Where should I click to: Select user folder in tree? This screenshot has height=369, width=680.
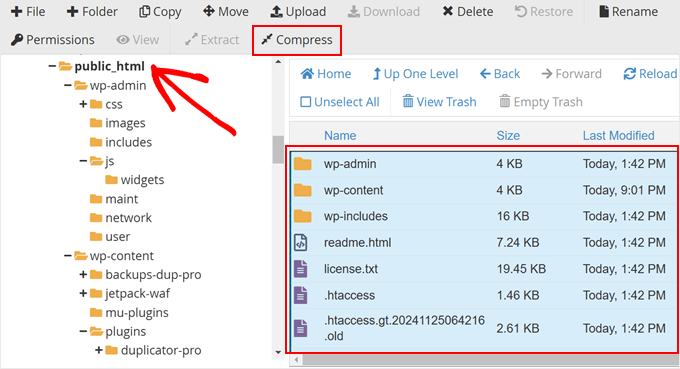pos(118,237)
